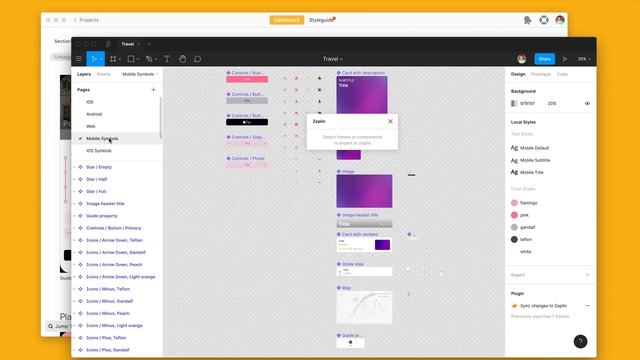
Task: Add an export setting with the plus icon
Action: coord(587,275)
